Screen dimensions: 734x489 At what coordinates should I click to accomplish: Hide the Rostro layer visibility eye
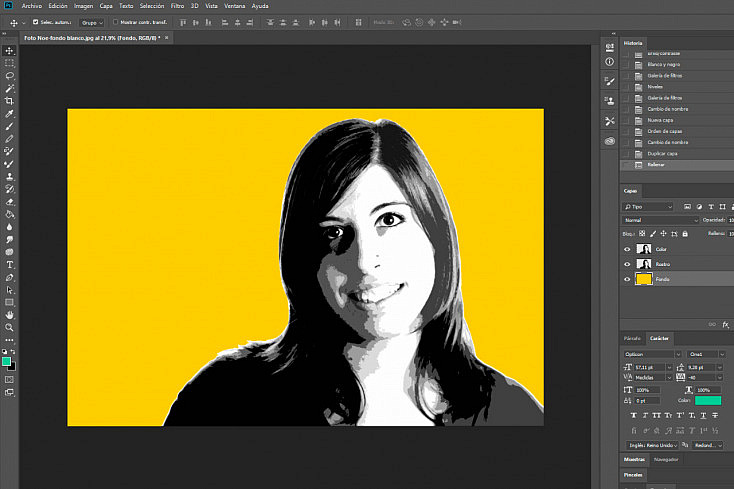tap(627, 264)
